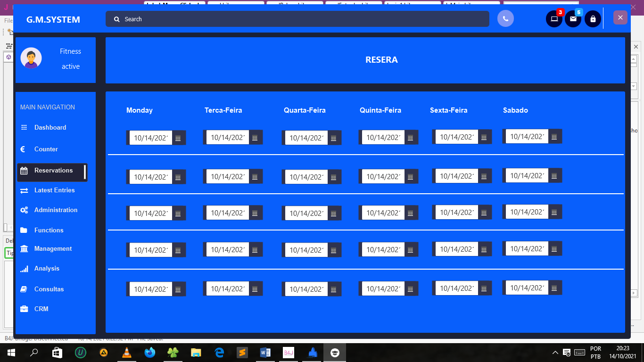
Task: Click the bank icon for Management
Action: (24, 249)
